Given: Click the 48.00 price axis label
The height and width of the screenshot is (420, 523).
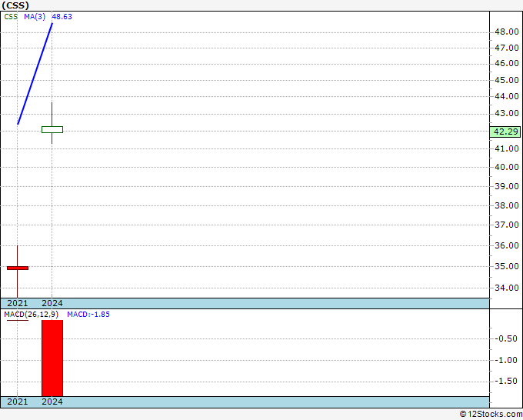Looking at the screenshot, I should click(x=507, y=32).
